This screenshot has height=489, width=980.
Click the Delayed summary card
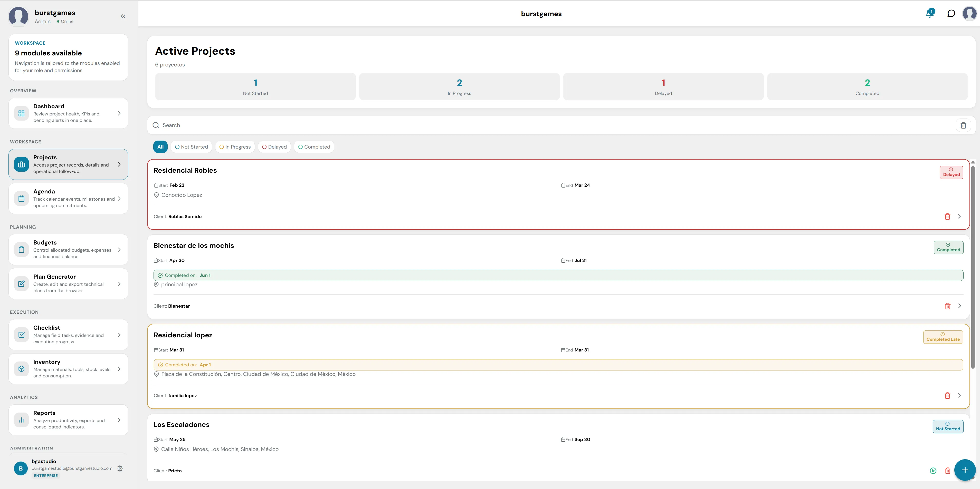click(663, 87)
